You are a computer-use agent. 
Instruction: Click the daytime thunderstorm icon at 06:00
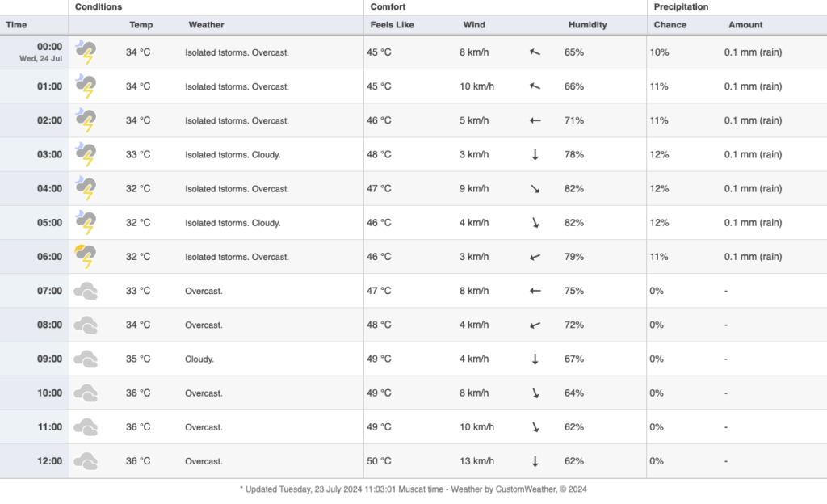pyautogui.click(x=86, y=257)
